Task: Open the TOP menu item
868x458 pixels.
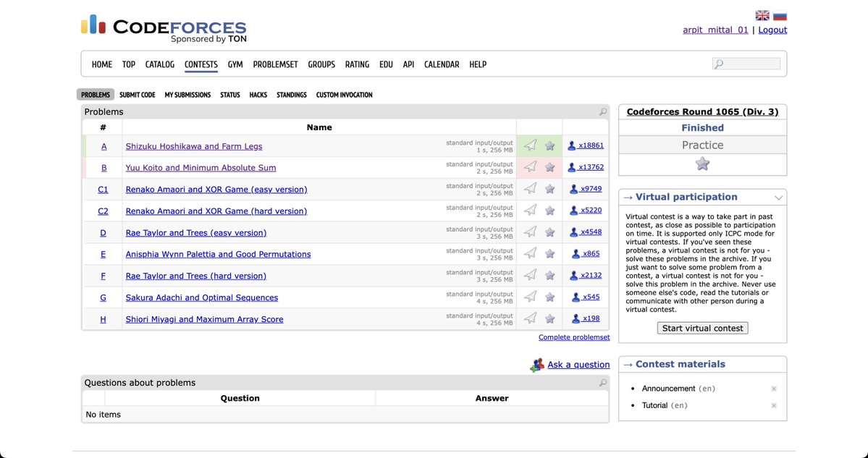Action: [x=128, y=64]
